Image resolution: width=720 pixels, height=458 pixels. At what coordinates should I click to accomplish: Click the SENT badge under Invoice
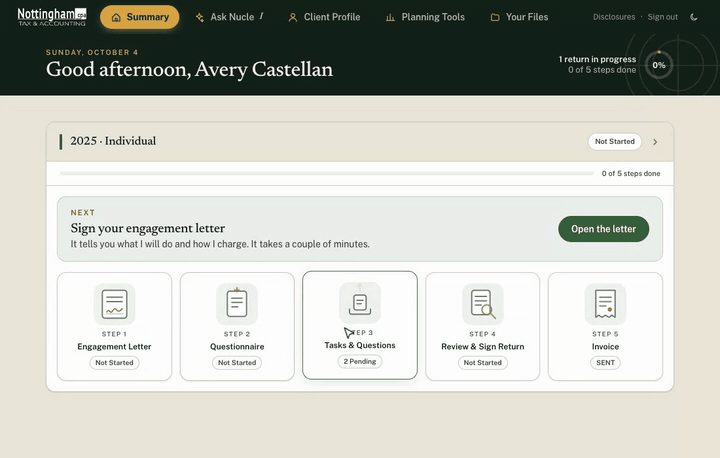605,362
